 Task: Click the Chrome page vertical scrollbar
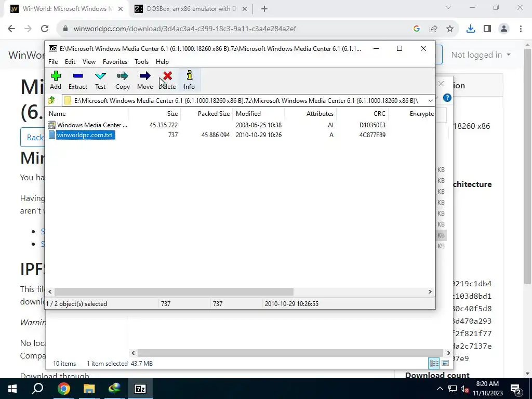pyautogui.click(x=528, y=166)
